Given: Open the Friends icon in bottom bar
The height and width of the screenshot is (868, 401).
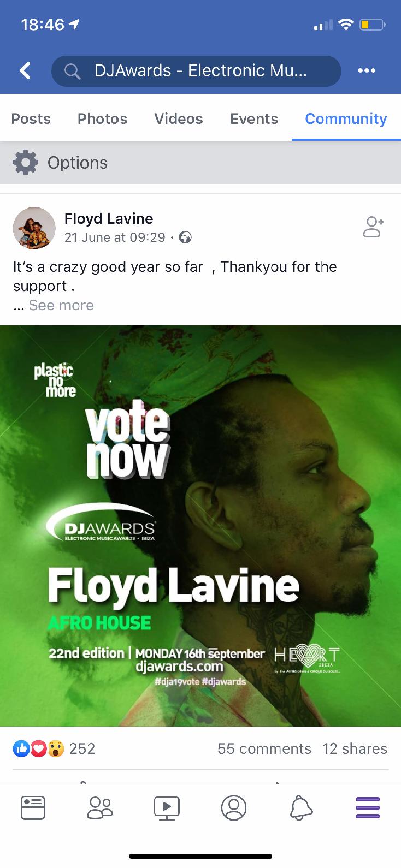Looking at the screenshot, I should [x=100, y=807].
